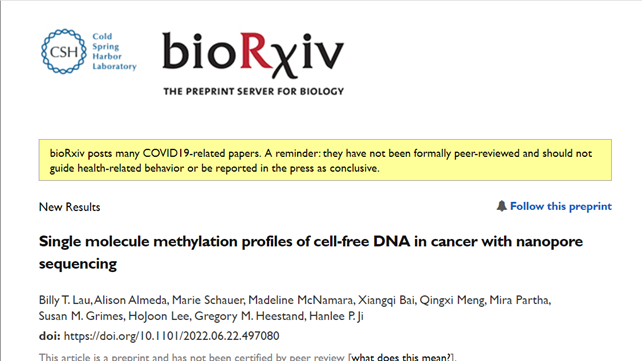642x361 pixels.
Task: Open author Mira Partha
Action: point(519,300)
